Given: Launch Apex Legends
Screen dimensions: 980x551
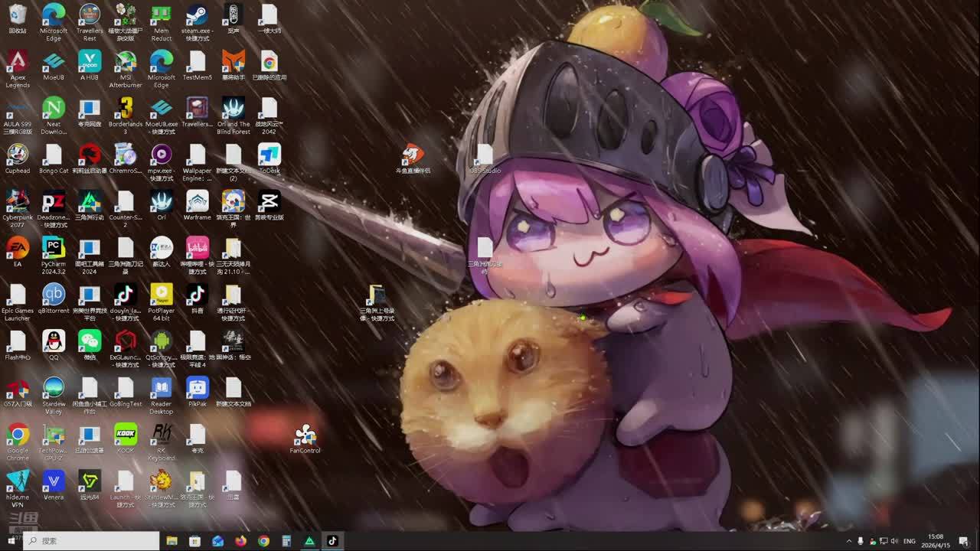Looking at the screenshot, I should coord(18,61).
